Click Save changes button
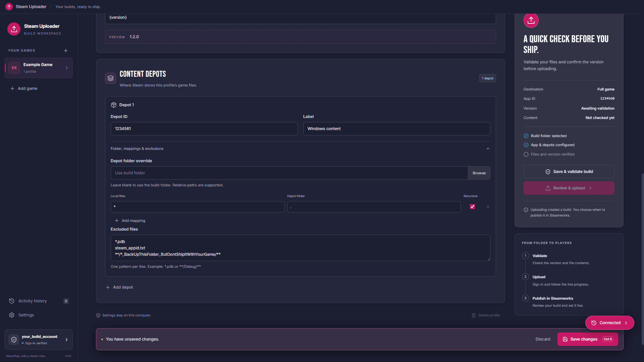Screen dimensions: 644x362 click(x=588, y=339)
